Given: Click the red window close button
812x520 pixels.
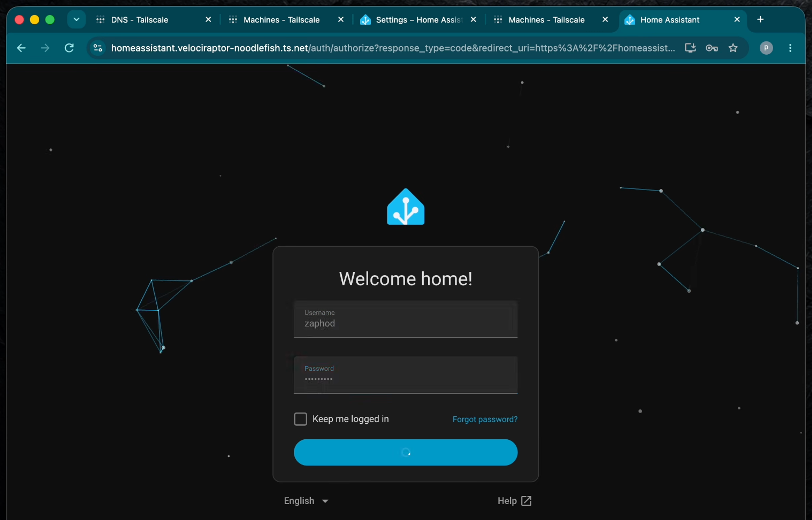Looking at the screenshot, I should 19,20.
